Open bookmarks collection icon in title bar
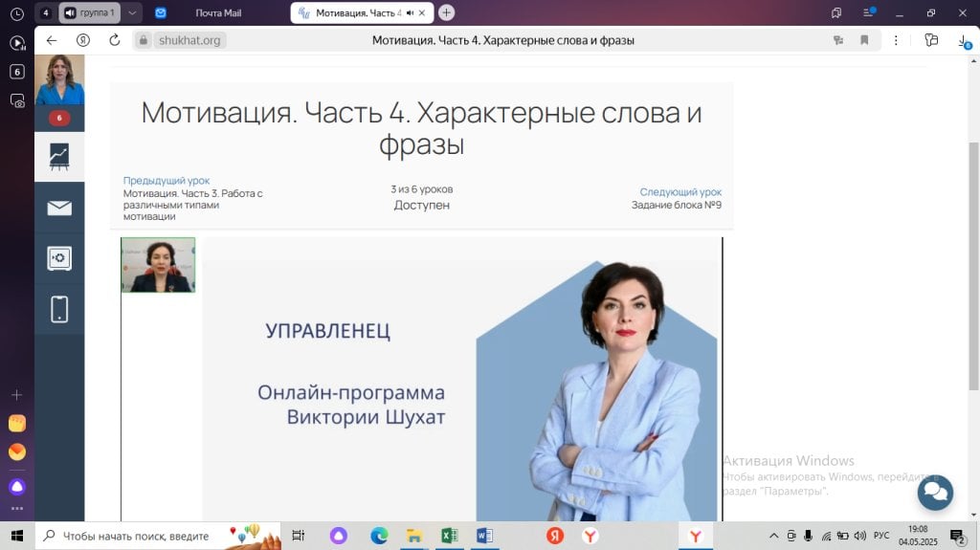This screenshot has height=550, width=980. pyautogui.click(x=836, y=12)
